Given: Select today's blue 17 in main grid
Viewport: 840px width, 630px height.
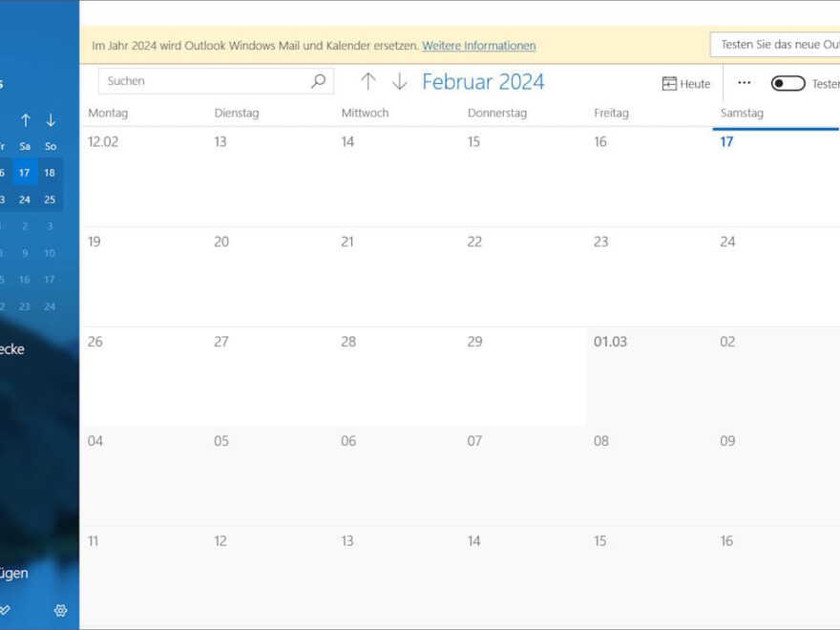Looking at the screenshot, I should point(776,177).
